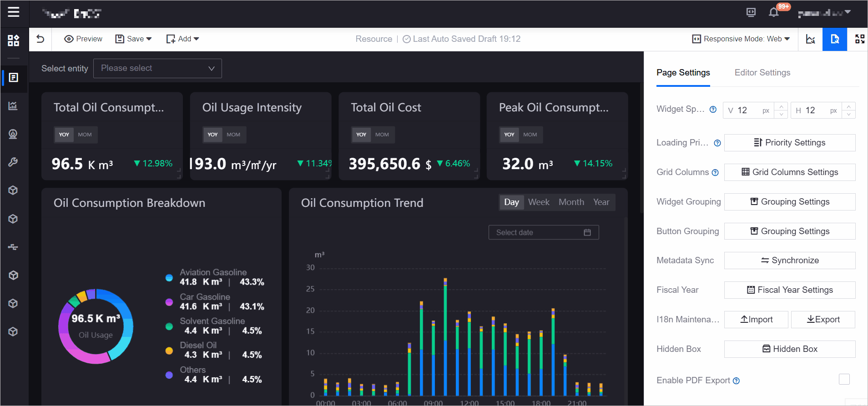Select the wrench tool in sidebar

tap(13, 162)
